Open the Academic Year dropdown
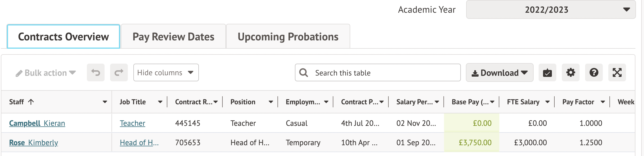Image resolution: width=644 pixels, height=156 pixels. tap(550, 10)
